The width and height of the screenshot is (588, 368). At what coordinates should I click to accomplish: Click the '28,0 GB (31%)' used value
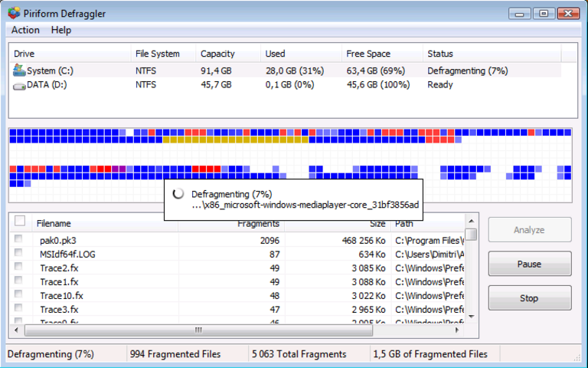pyautogui.click(x=294, y=71)
